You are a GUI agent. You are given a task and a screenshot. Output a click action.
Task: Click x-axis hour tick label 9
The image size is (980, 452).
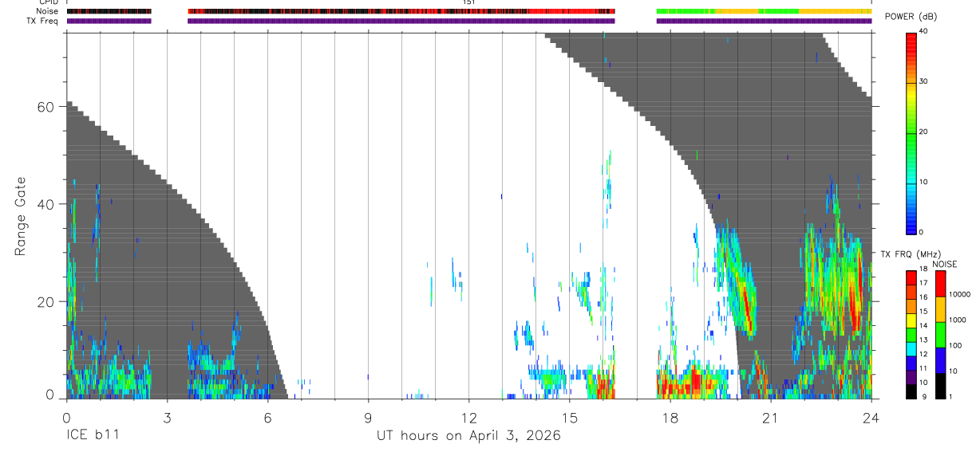click(368, 418)
